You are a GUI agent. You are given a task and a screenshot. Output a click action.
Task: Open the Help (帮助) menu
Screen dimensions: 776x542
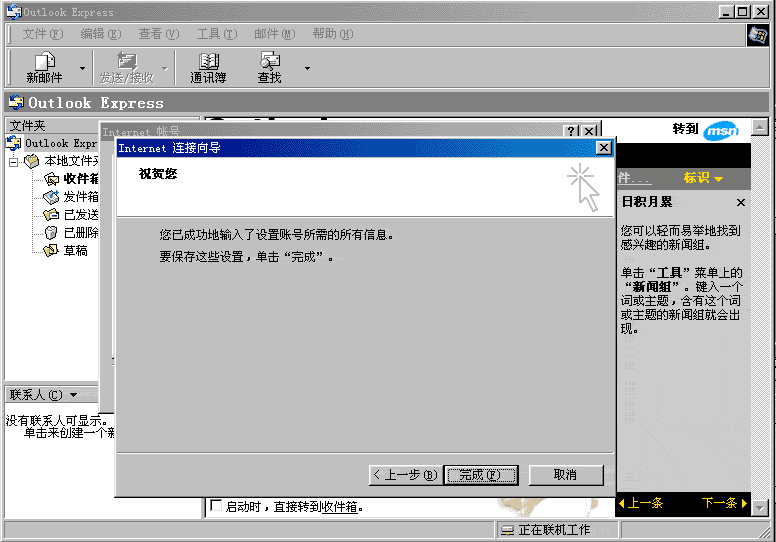tap(333, 34)
